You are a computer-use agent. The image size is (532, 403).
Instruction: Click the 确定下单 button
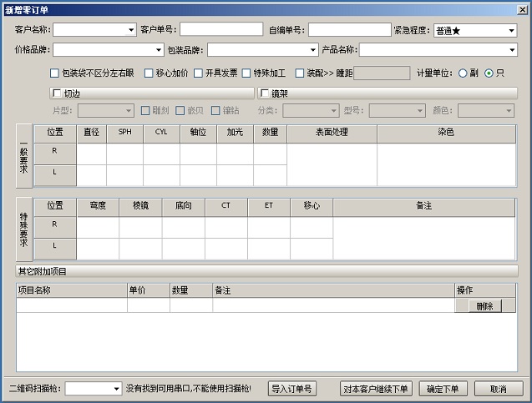[443, 389]
